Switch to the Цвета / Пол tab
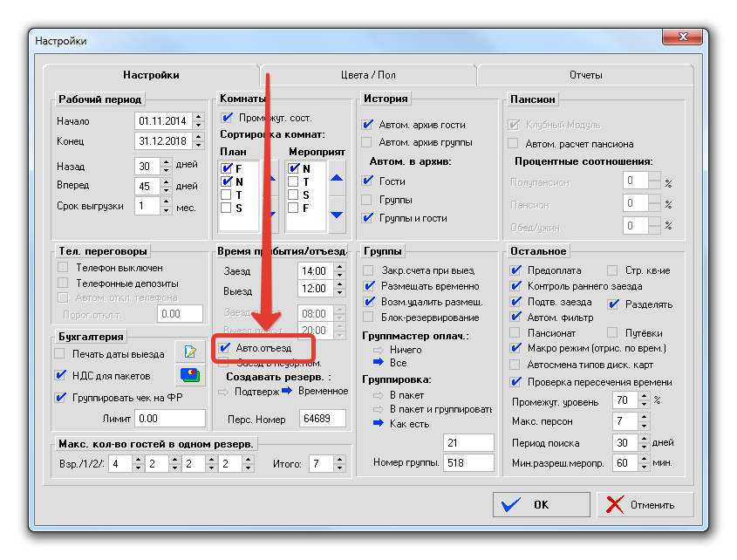 click(367, 75)
